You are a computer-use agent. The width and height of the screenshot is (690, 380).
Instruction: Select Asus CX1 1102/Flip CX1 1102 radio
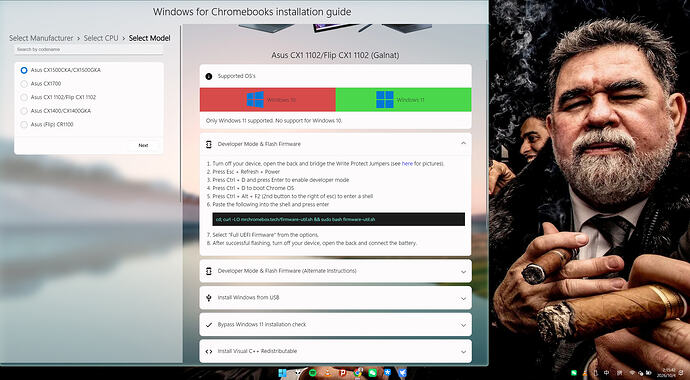(24, 97)
